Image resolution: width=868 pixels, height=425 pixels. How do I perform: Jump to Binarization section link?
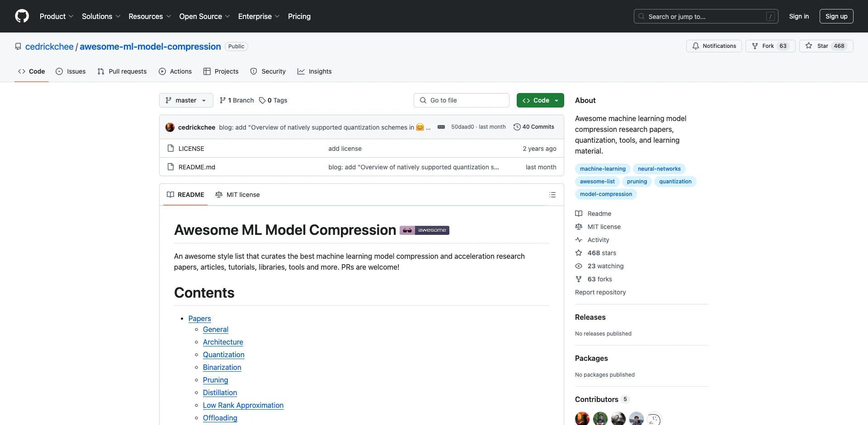point(222,367)
